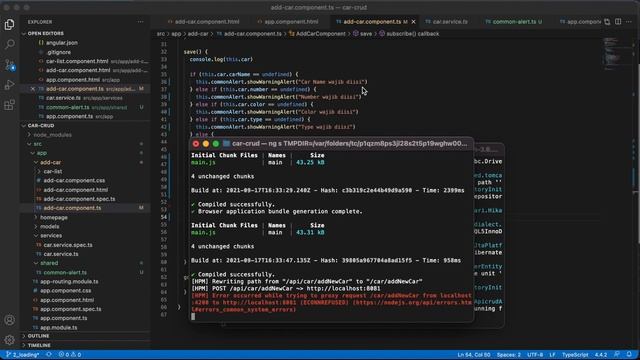Open editor more actions ellipsis
This screenshot has height=360, width=640.
629,22
